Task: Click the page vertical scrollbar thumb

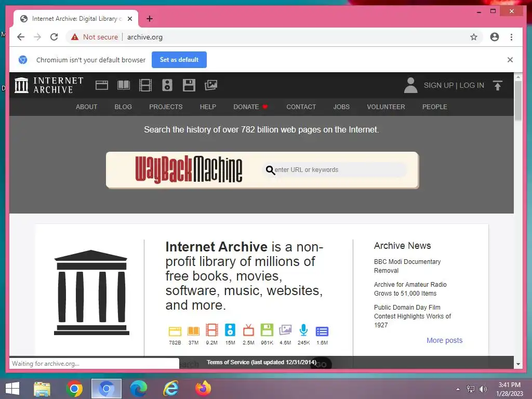Action: [x=518, y=100]
